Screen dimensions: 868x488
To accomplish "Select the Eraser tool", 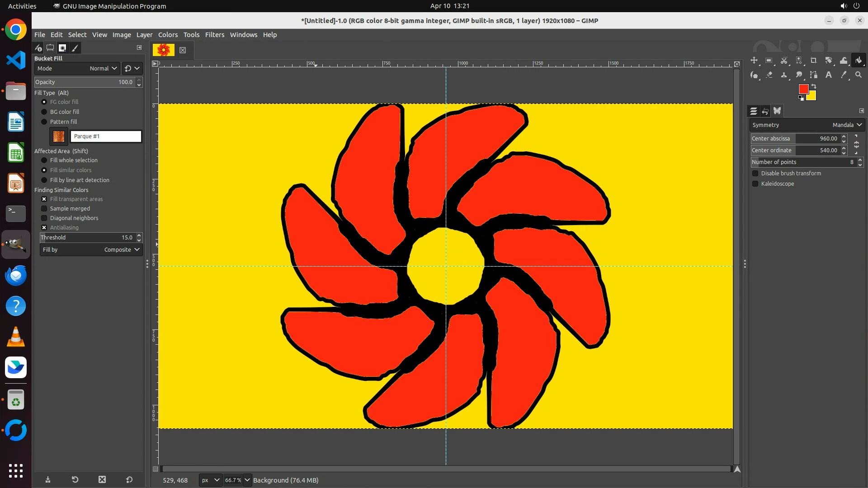I will 769,75.
